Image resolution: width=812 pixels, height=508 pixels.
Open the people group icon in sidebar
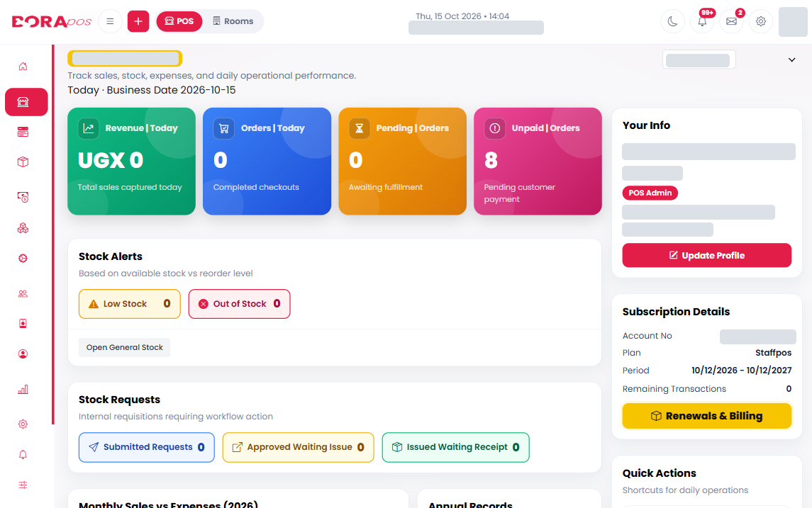point(23,294)
